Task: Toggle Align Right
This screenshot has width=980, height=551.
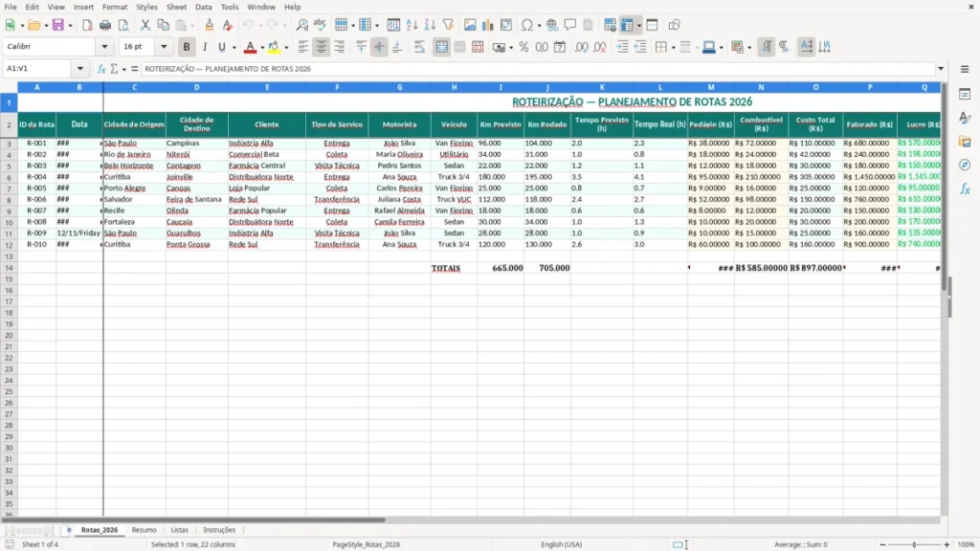Action: (340, 47)
